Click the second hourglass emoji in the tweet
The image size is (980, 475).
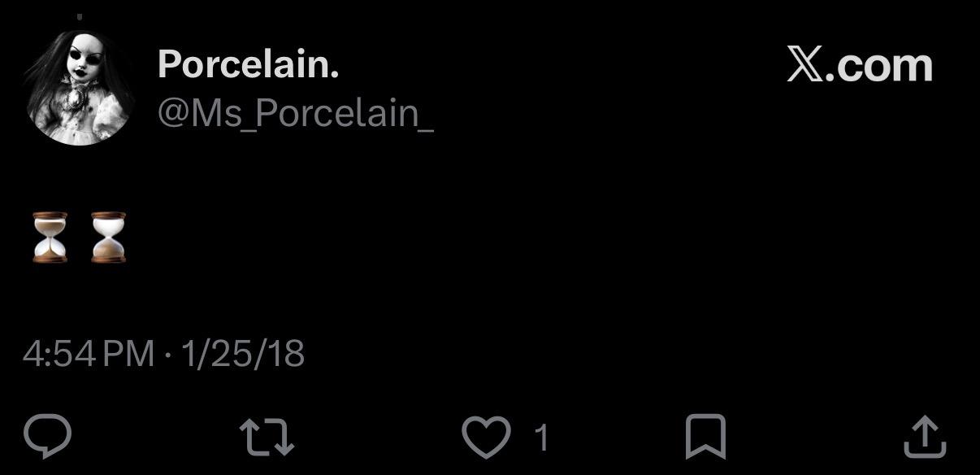click(x=109, y=237)
